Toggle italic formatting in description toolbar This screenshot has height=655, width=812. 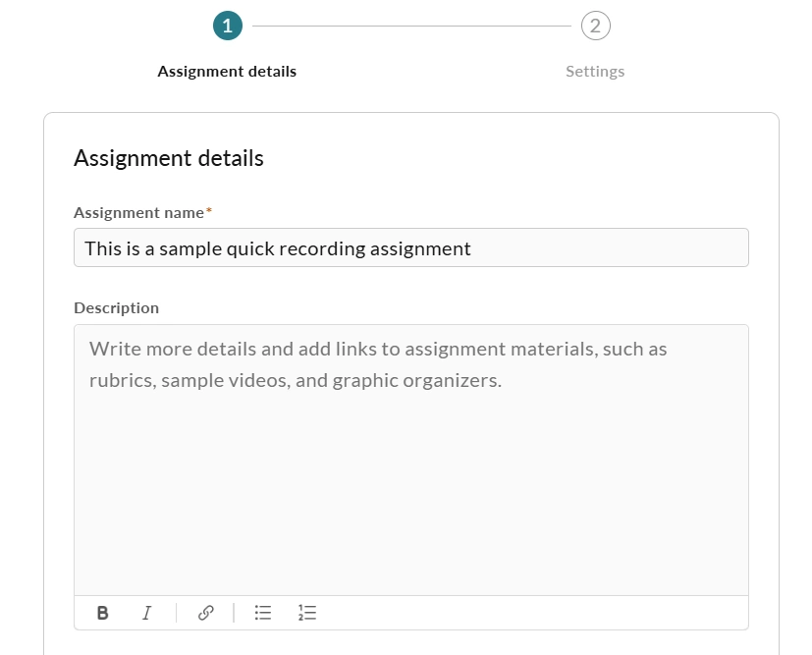tap(146, 613)
